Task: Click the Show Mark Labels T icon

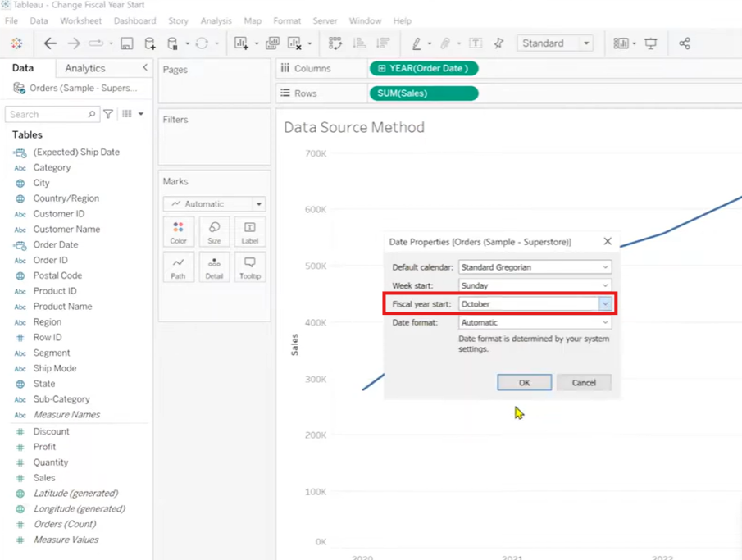Action: tap(475, 43)
